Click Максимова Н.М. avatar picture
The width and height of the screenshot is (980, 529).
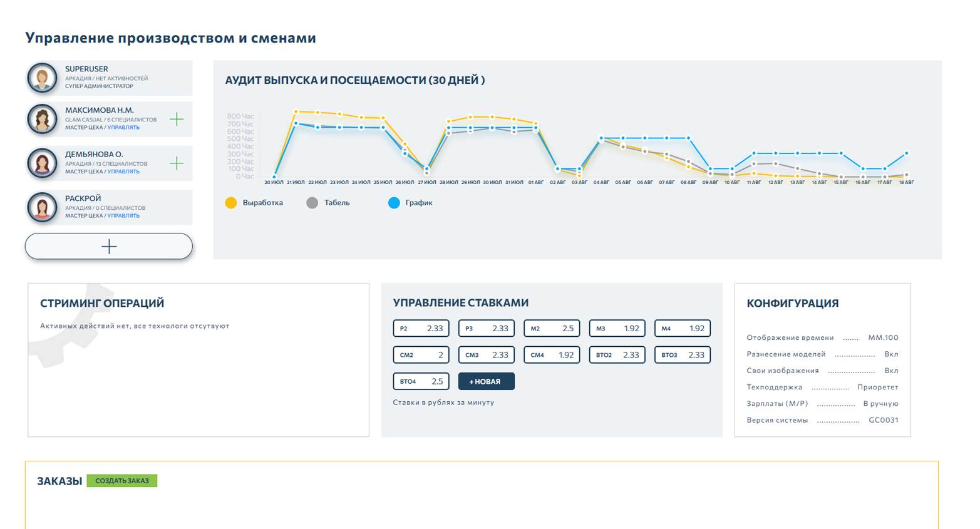coord(43,119)
